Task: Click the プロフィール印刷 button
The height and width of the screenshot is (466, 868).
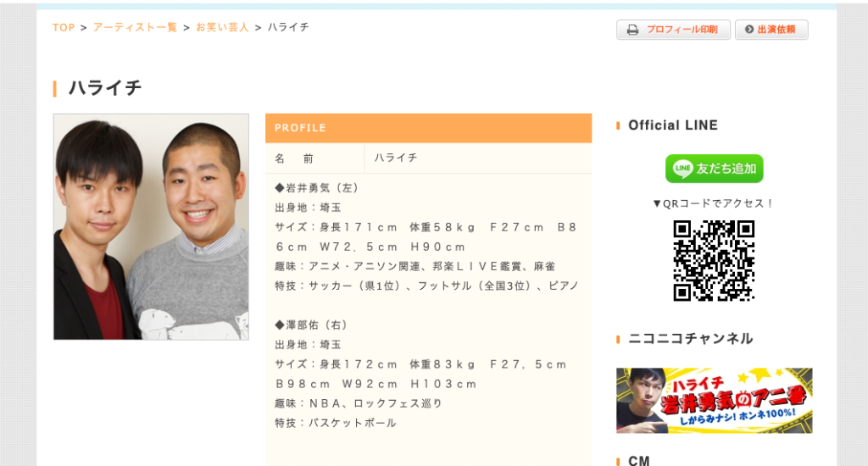Action: (673, 30)
